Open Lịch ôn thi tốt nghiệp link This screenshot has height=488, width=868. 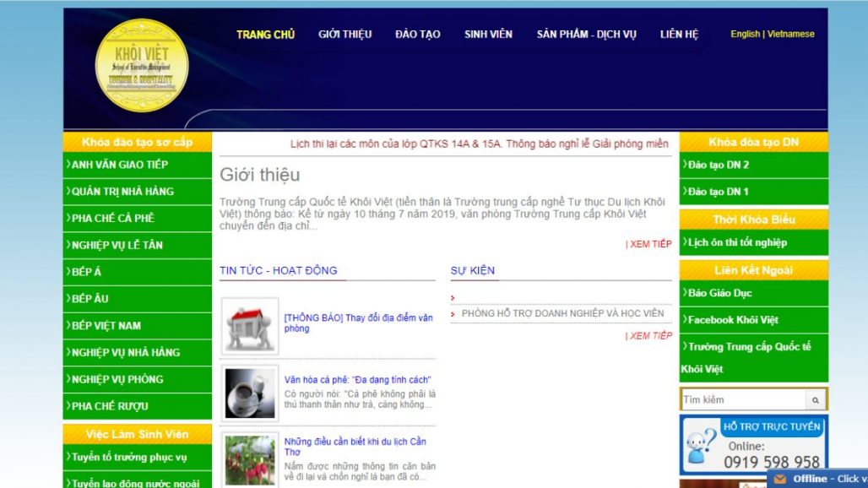coord(754,242)
